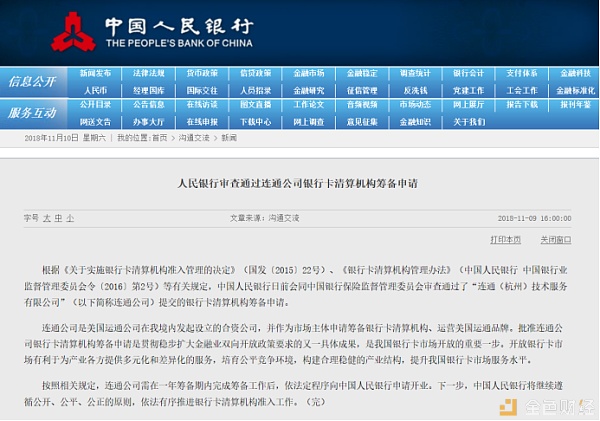Click 音频视频 in service menu

pyautogui.click(x=362, y=104)
